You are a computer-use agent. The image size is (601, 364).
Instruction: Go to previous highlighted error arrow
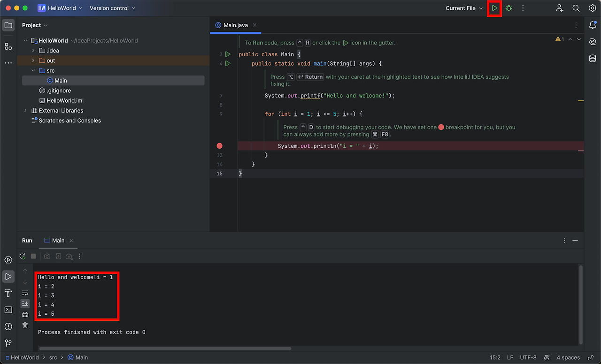[570, 39]
